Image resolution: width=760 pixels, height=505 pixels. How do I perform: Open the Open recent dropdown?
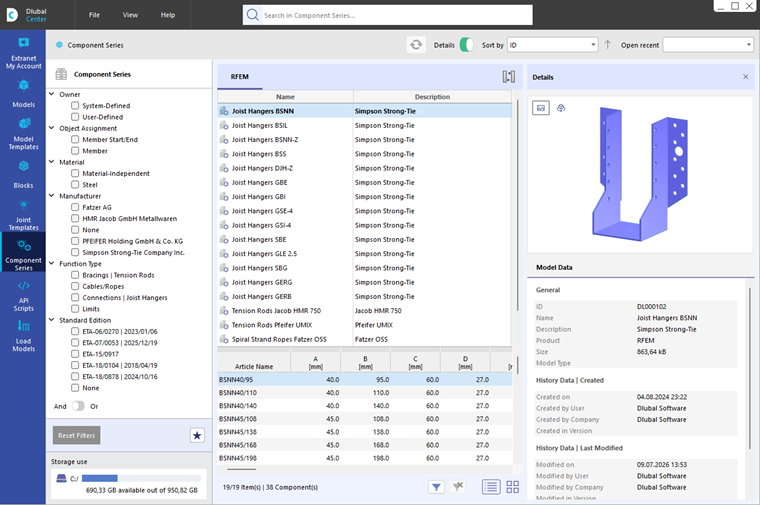(708, 45)
